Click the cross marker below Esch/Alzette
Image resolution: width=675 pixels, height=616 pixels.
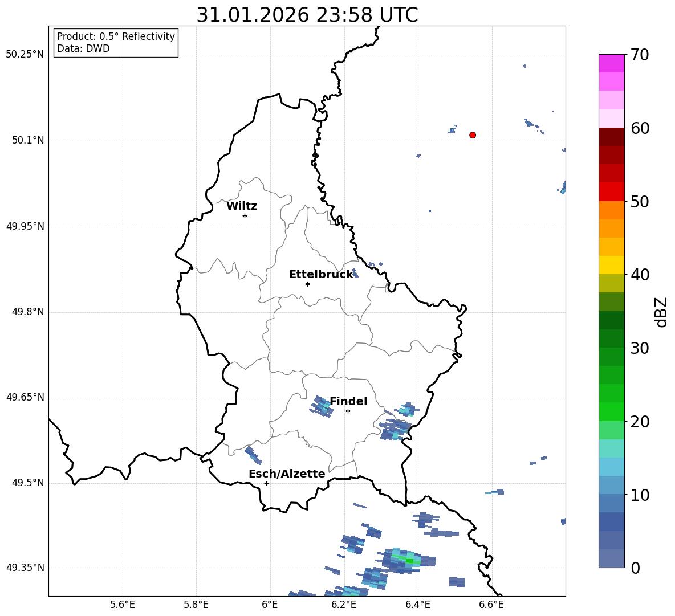[266, 483]
